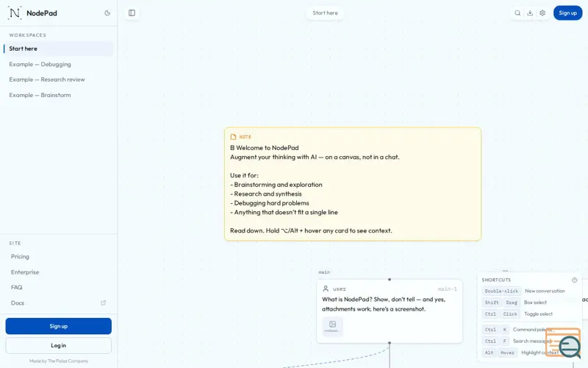
Task: Click the bottom connector dot of user card
Action: click(390, 343)
